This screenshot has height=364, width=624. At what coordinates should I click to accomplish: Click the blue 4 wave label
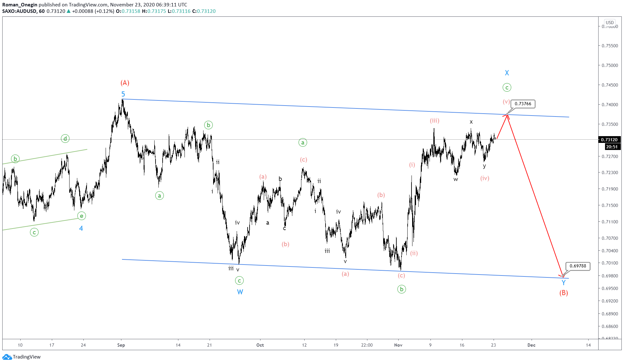[81, 229]
